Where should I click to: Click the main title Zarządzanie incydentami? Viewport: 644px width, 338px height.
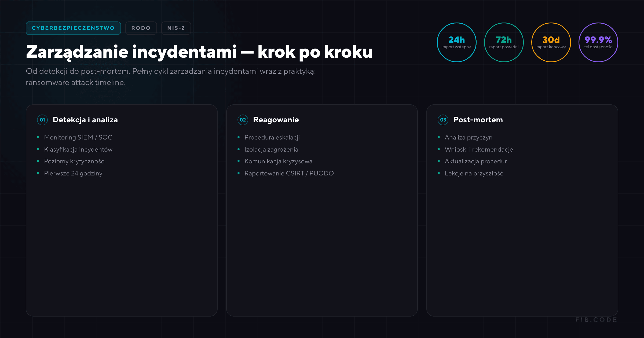click(x=199, y=52)
